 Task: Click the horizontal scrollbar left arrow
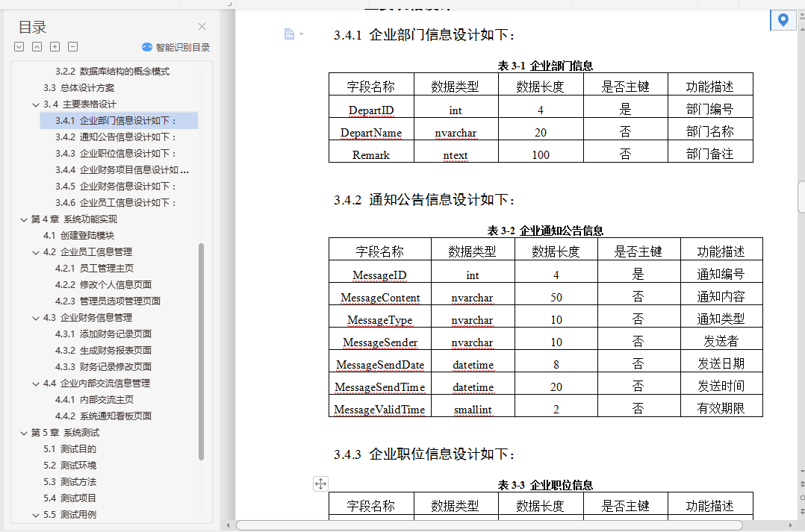pos(229,525)
